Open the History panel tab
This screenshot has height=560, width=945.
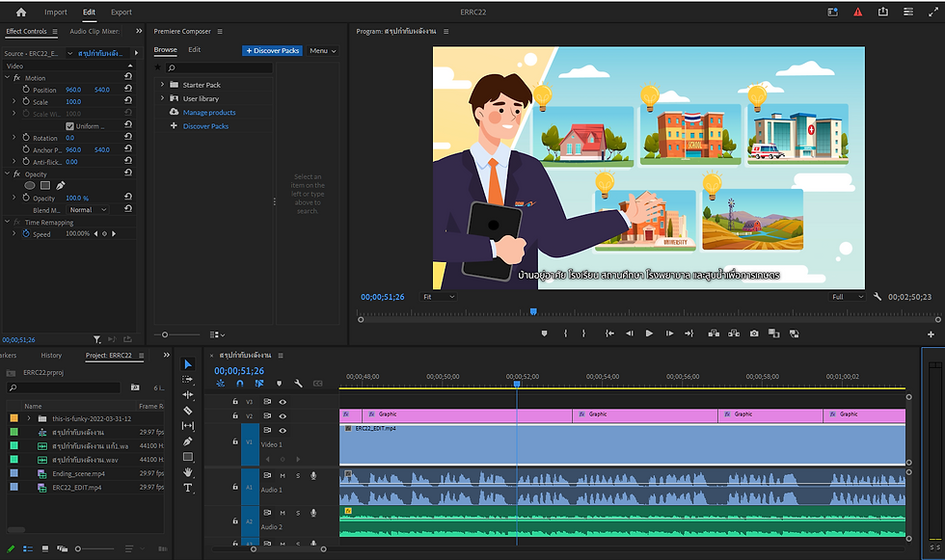tap(51, 356)
